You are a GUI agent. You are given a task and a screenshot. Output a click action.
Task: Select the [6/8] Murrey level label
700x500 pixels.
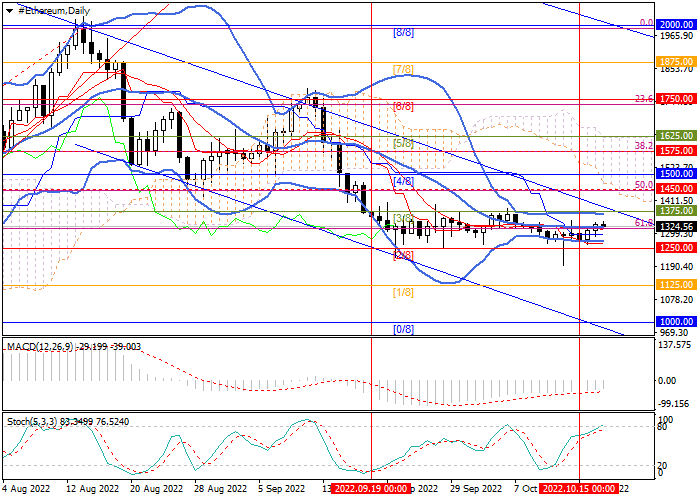[x=403, y=106]
